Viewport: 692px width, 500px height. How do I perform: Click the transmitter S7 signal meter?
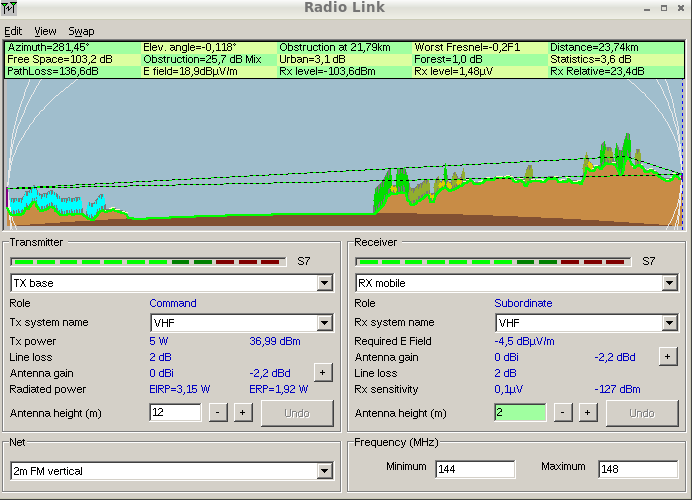coord(148,262)
